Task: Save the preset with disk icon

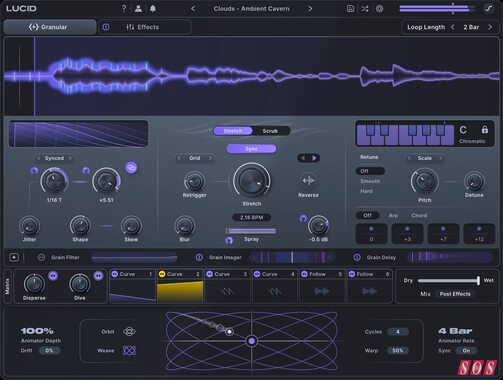Action: [x=350, y=9]
